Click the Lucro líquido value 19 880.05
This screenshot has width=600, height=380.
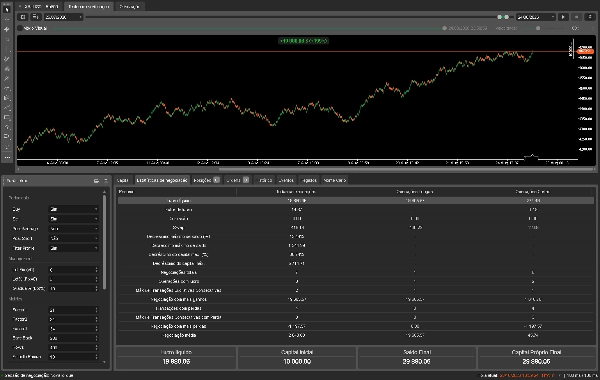coord(176,361)
